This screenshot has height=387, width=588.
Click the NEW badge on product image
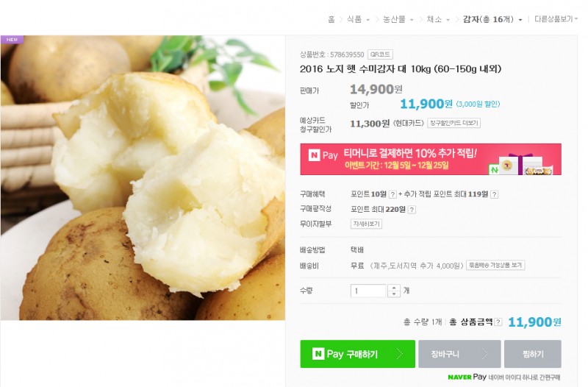[x=12, y=40]
